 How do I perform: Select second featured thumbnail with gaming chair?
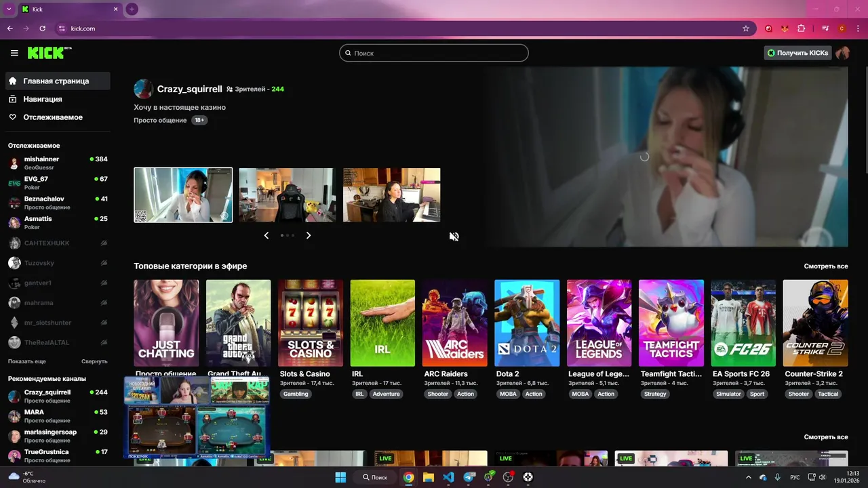[288, 195]
